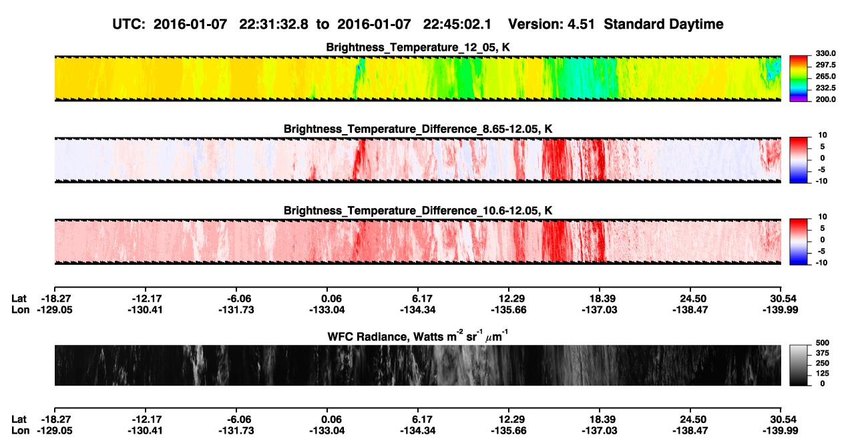Viewport: 868px width, 445px height.
Task: Click latitude 12.29 on axis under 10.6-12.05 panel
Action: pos(509,298)
